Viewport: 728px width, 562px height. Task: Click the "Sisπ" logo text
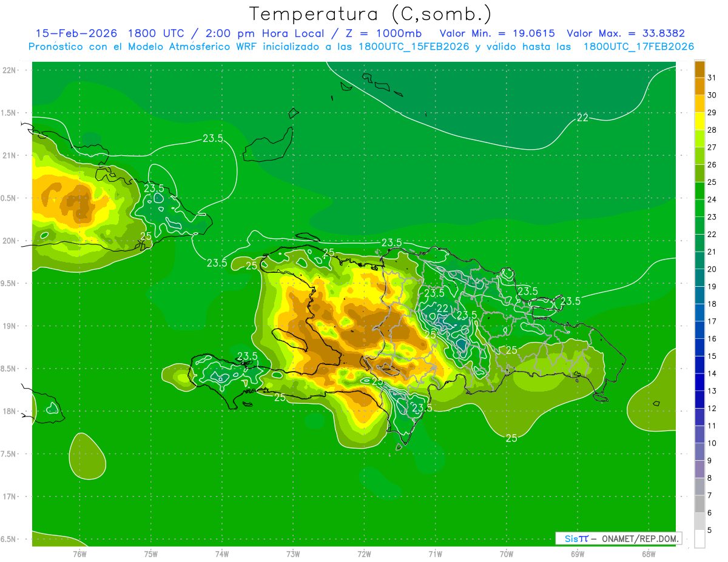(576, 538)
